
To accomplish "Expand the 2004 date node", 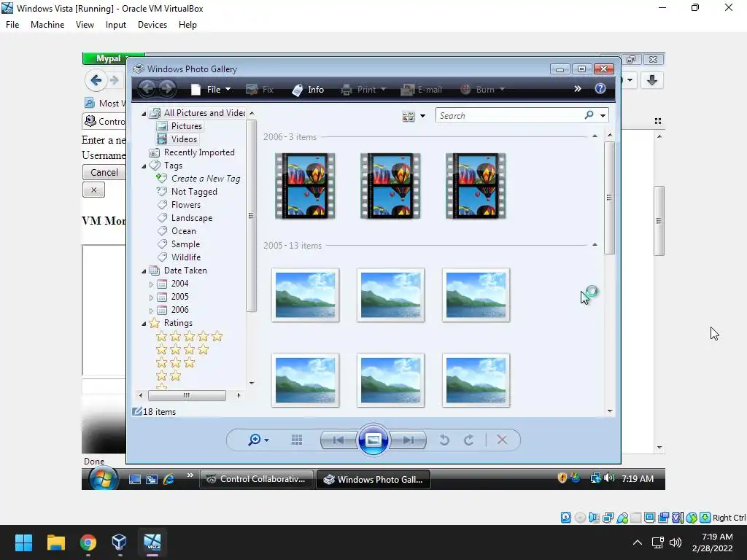I will [152, 284].
